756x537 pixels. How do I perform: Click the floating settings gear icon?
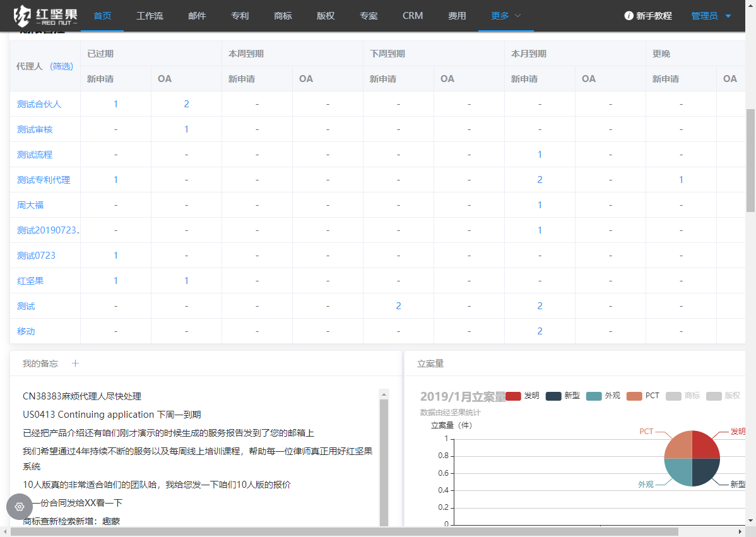click(x=19, y=507)
